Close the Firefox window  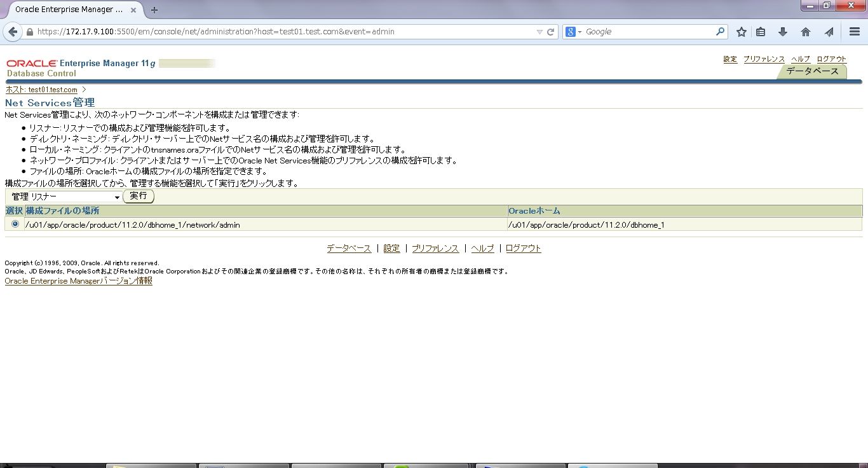(850, 6)
